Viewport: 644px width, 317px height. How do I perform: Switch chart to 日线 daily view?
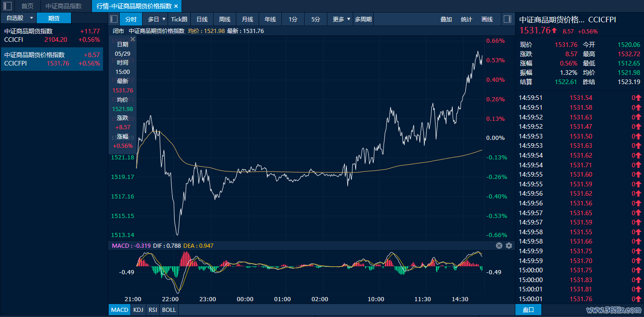202,19
